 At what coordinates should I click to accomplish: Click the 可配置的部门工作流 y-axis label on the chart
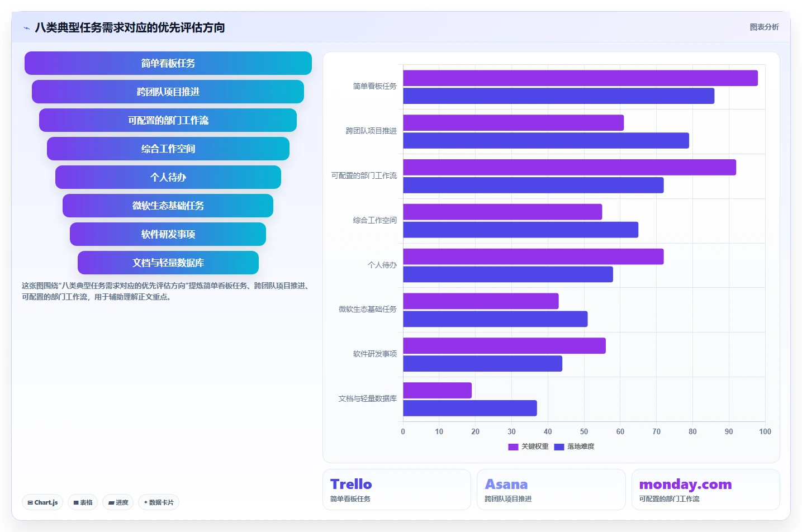[364, 175]
